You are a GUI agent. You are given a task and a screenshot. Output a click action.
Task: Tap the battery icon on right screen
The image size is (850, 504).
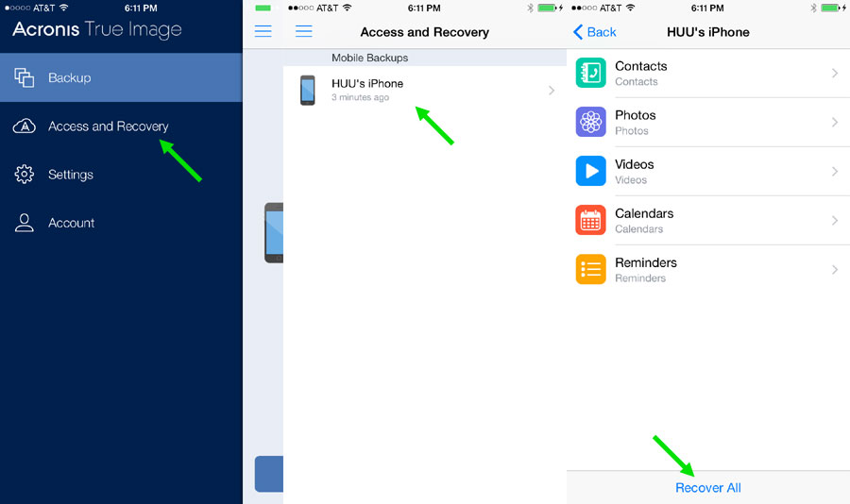click(829, 8)
